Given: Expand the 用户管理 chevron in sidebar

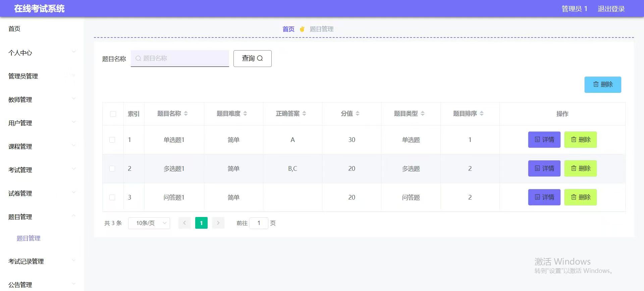Looking at the screenshot, I should 74,122.
